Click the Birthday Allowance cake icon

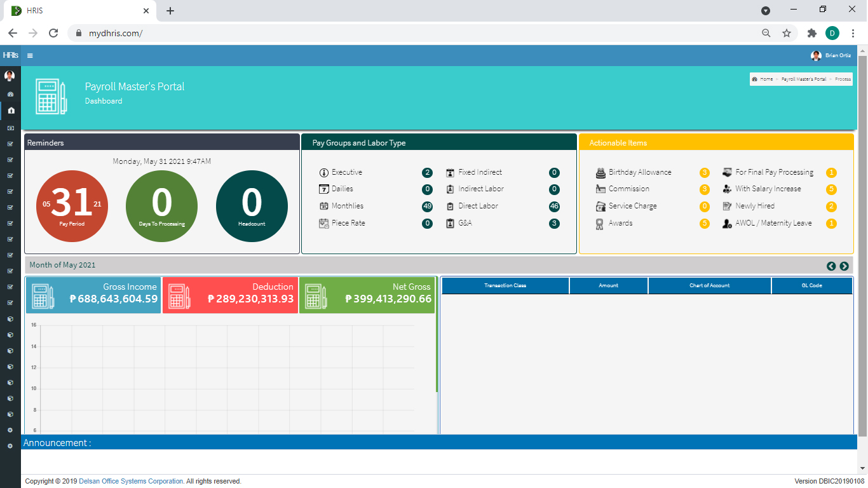[600, 173]
